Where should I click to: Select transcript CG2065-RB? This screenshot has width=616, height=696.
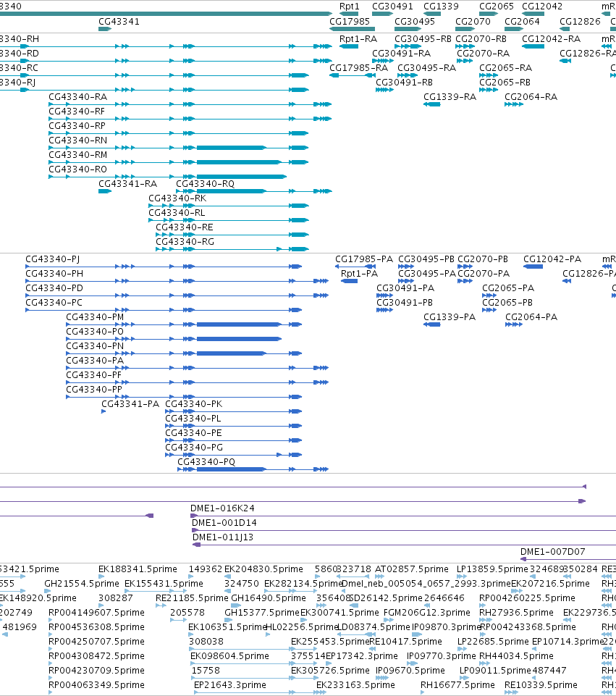point(505,83)
